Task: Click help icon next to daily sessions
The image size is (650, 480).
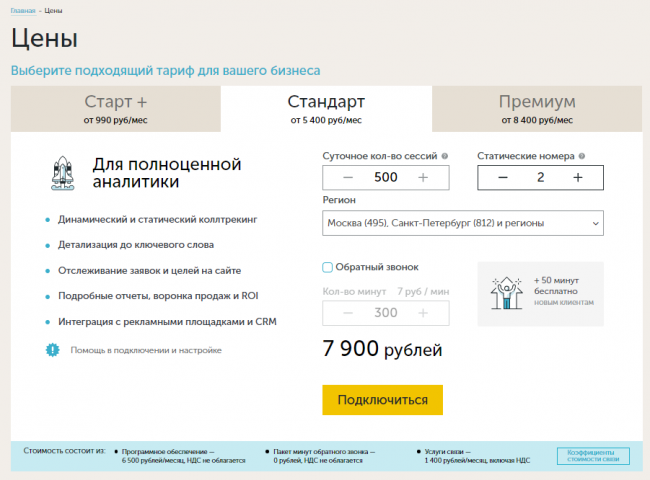Action: pyautogui.click(x=445, y=156)
